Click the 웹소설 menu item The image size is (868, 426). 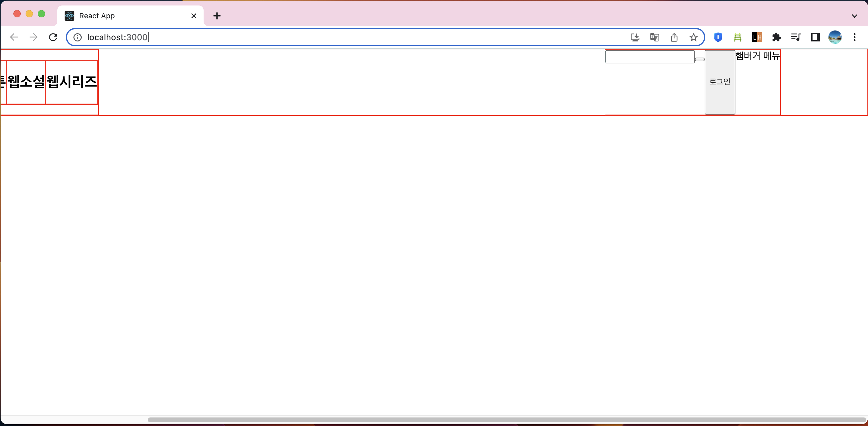pyautogui.click(x=26, y=82)
